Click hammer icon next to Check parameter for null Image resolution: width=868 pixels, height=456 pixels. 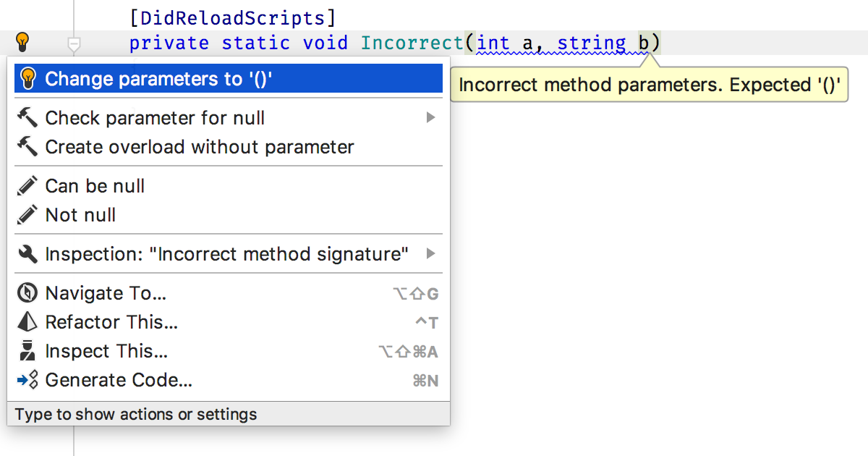[x=27, y=117]
